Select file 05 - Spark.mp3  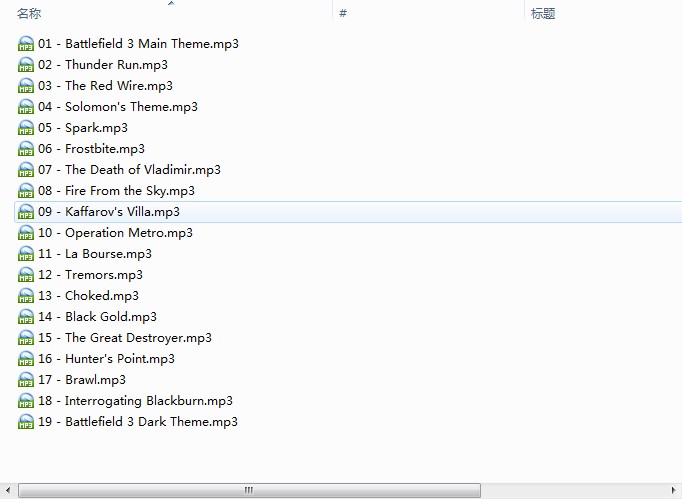click(83, 128)
